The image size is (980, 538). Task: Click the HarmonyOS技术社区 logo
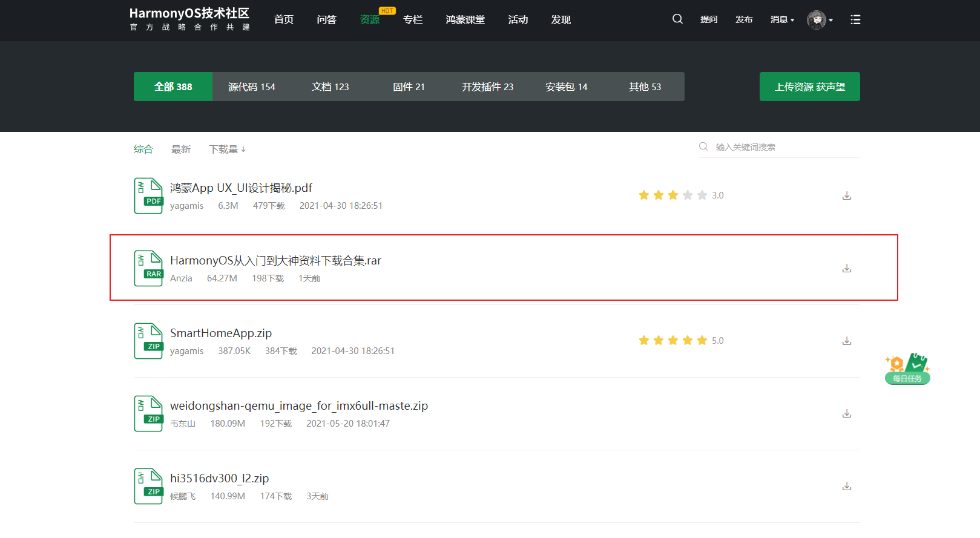click(x=189, y=19)
